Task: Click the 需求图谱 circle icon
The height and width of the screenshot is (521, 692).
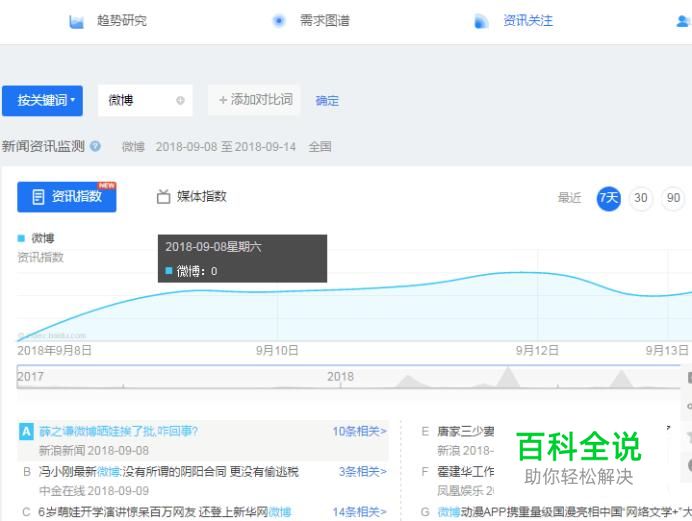Action: pyautogui.click(x=278, y=20)
